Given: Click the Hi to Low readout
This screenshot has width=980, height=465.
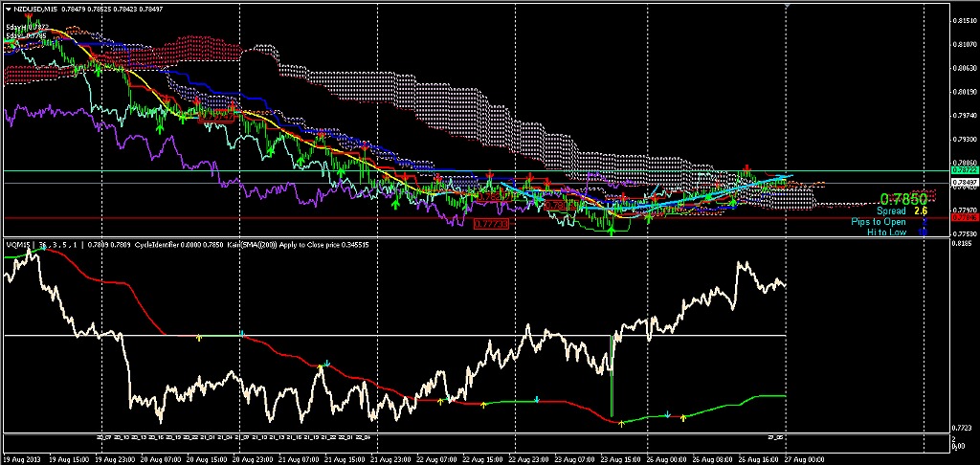Looking at the screenshot, I should 896,232.
